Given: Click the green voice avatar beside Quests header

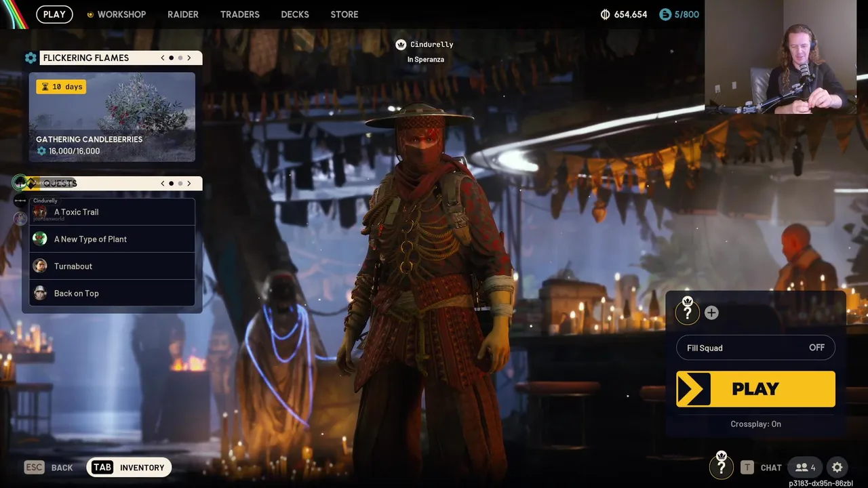Looking at the screenshot, I should pos(20,182).
